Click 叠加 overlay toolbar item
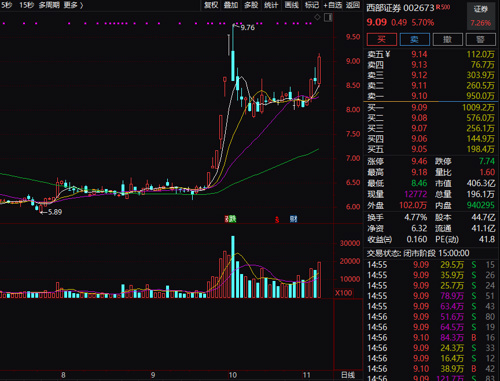The height and width of the screenshot is (381, 500). 231,5
